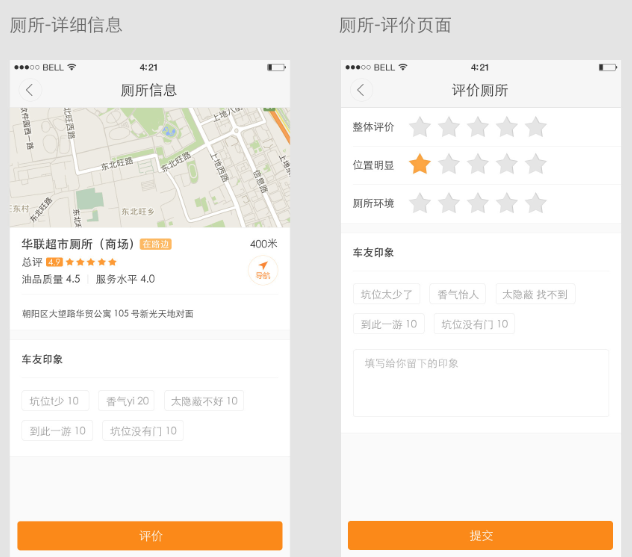Set 厕所环境 fifth star

[536, 203]
